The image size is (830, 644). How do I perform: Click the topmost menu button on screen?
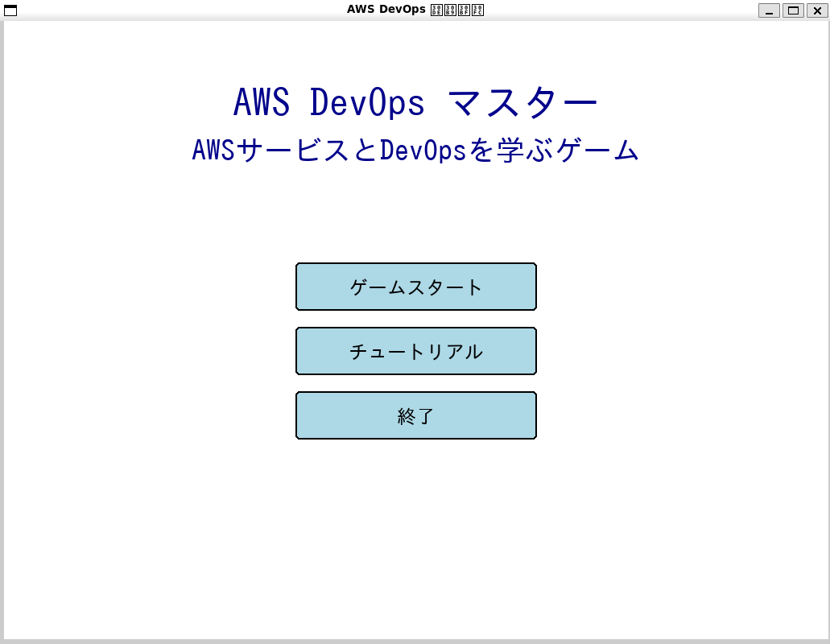(415, 287)
